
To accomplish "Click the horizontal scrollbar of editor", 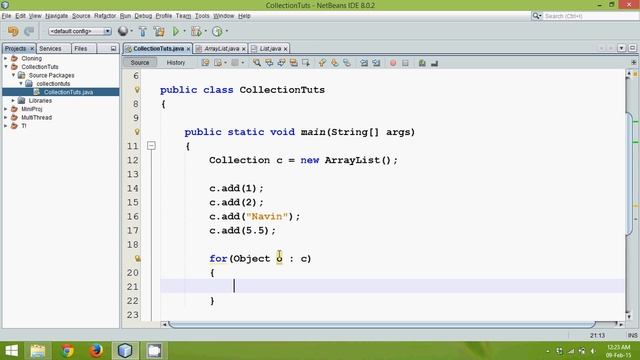I will pyautogui.click(x=382, y=324).
